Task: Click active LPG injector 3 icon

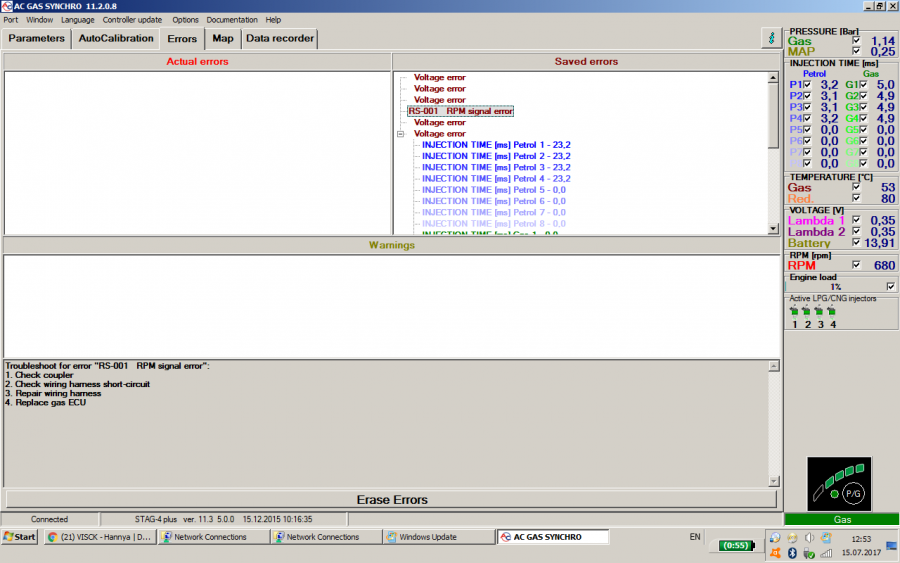Action: click(x=819, y=311)
